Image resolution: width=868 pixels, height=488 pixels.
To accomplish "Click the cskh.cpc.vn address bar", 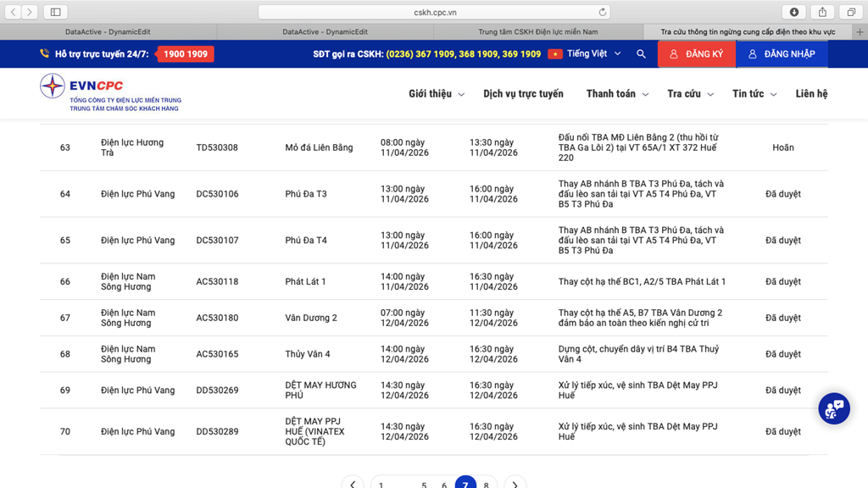I will tap(434, 12).
